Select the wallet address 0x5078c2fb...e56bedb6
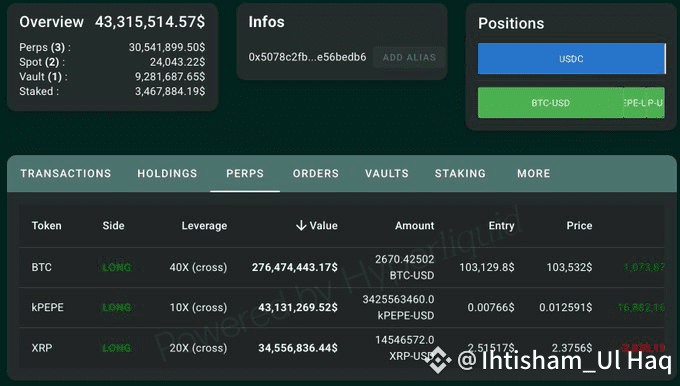Screen dimensions: 680x386 (x=307, y=57)
